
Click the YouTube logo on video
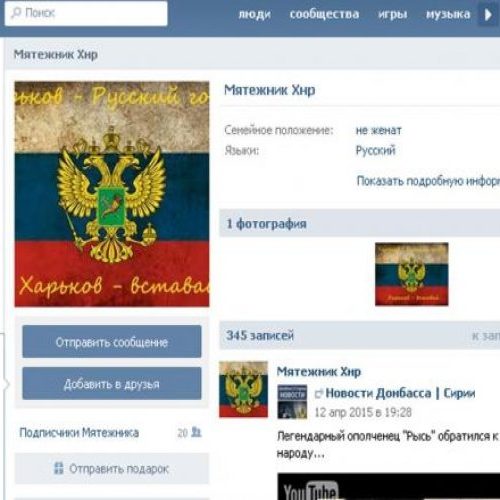point(310,491)
